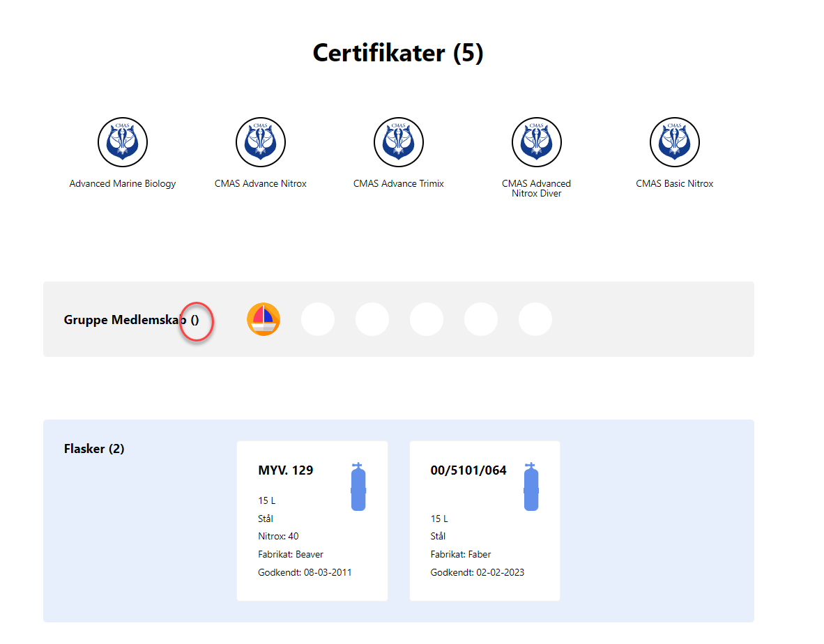This screenshot has height=644, width=824.
Task: Click the "CMAS Advanced Nitrox Diver" label
Action: 537,188
